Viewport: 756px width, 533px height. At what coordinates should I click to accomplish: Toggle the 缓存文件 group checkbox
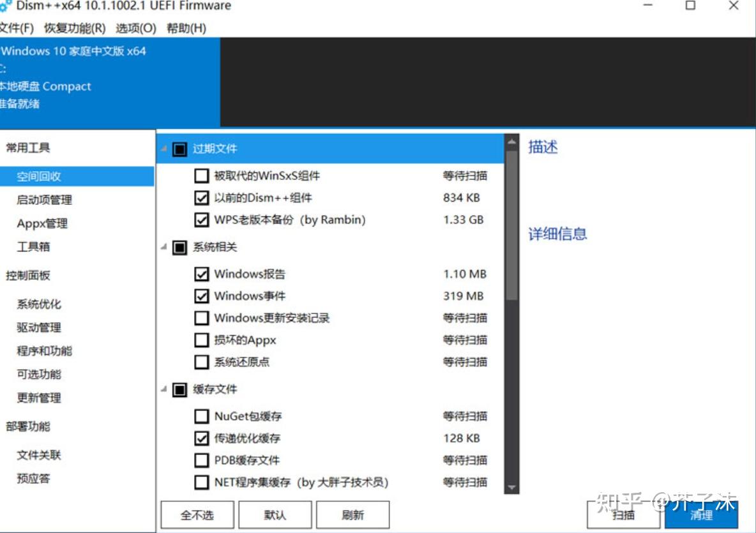pos(180,389)
